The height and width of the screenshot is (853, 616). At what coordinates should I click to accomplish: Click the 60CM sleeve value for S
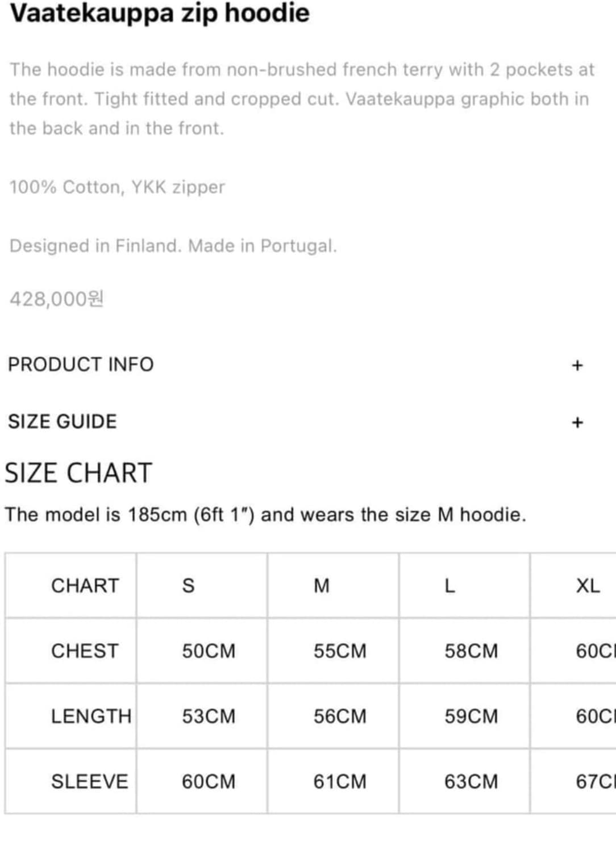click(209, 782)
